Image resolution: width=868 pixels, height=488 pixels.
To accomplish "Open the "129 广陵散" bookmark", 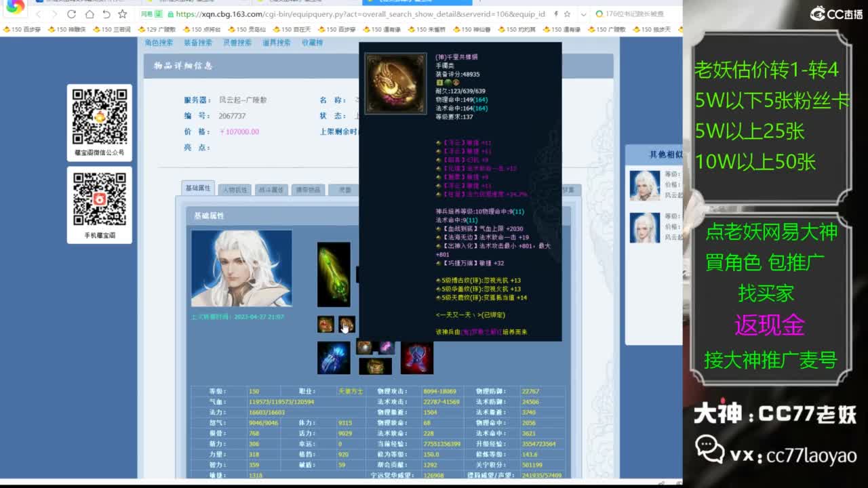I will [157, 29].
